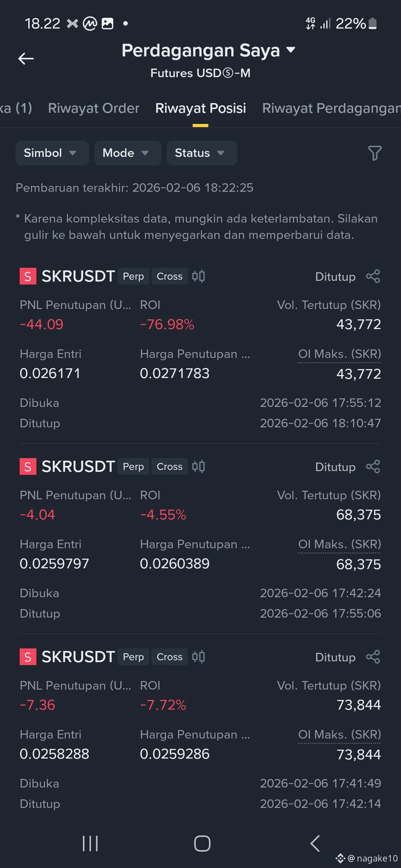401x868 pixels.
Task: Open Android recent apps button
Action: click(90, 844)
